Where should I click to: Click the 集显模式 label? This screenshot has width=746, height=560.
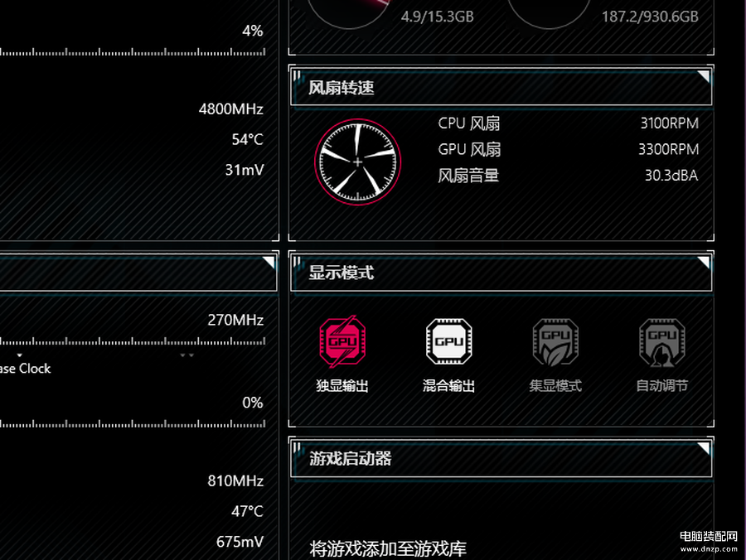(555, 385)
